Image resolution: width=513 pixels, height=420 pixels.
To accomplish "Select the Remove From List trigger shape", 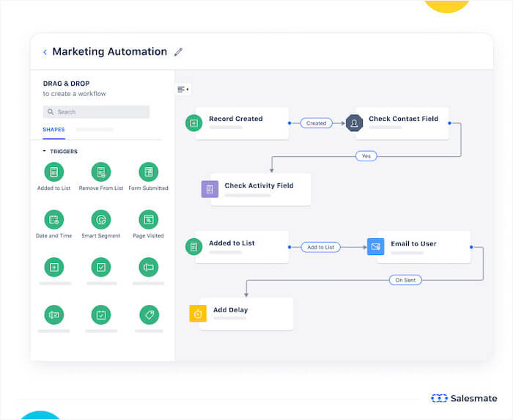I will point(101,172).
